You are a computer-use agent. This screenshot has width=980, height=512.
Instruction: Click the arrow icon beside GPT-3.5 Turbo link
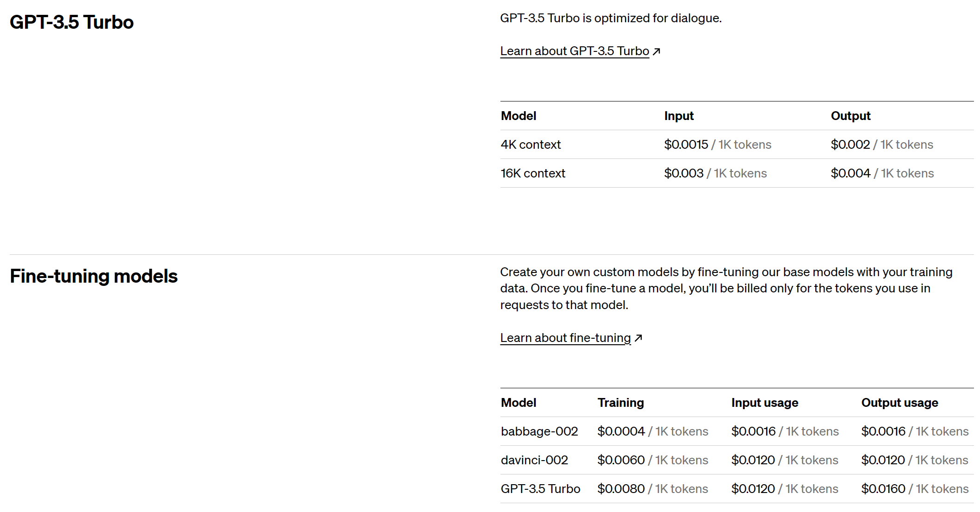click(656, 51)
